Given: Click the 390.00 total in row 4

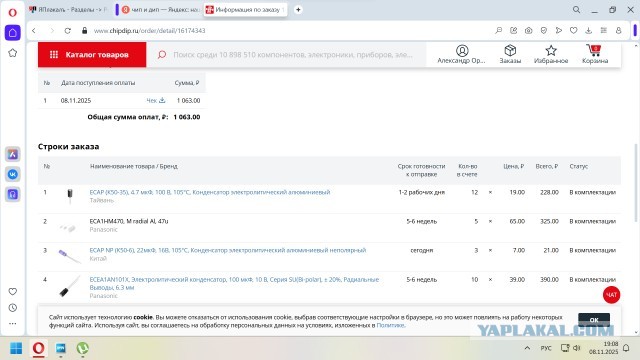Looking at the screenshot, I should 549,280.
